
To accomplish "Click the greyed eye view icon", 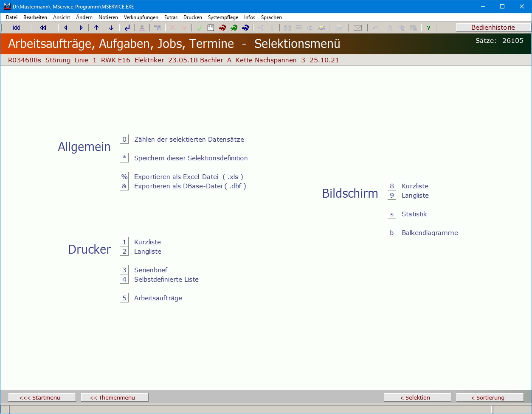I will click(x=310, y=28).
